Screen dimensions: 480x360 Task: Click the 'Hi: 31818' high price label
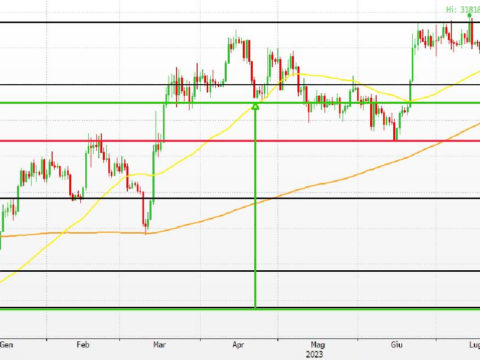[463, 9]
